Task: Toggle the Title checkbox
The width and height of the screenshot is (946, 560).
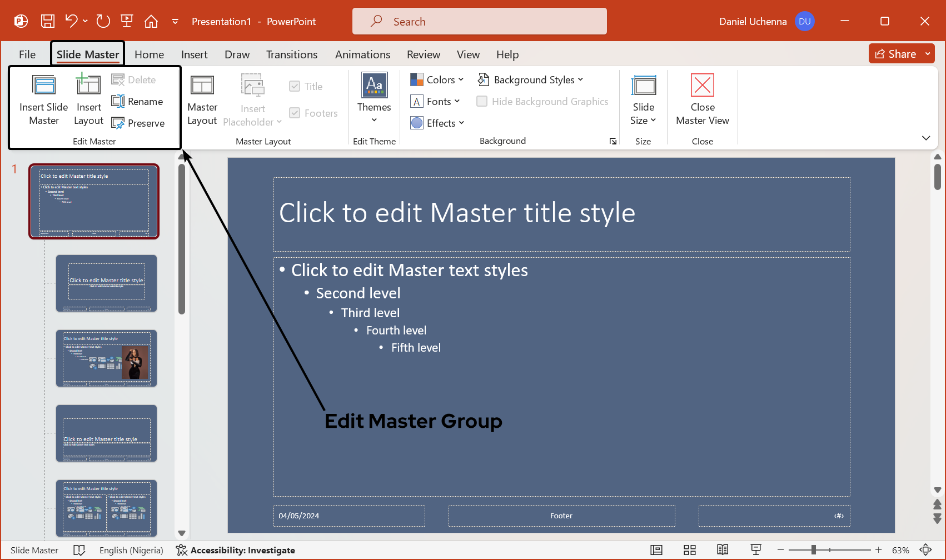Action: point(295,87)
